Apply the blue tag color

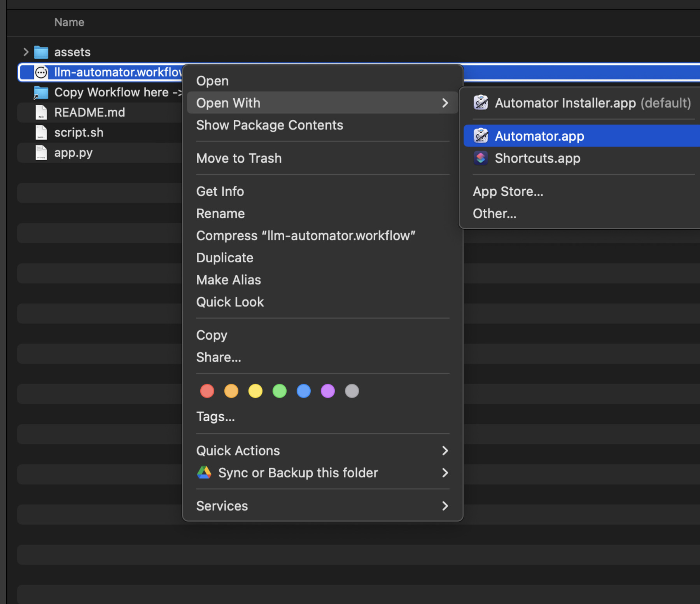(303, 391)
